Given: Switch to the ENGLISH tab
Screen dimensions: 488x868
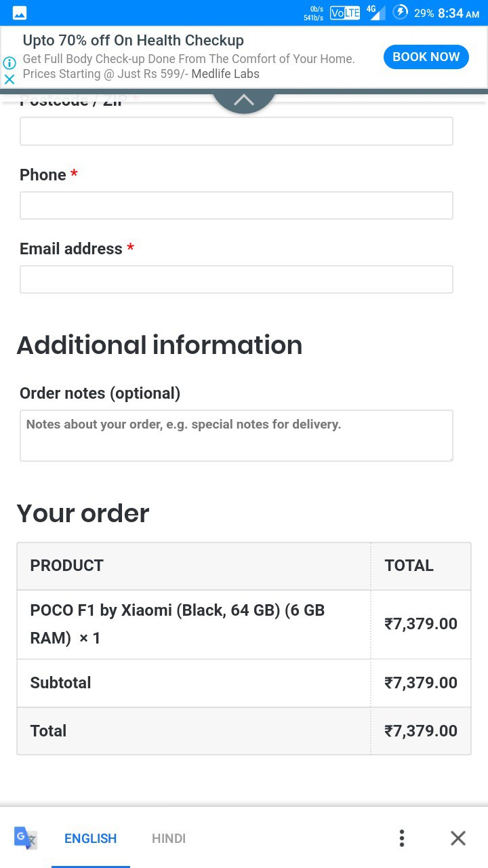Looking at the screenshot, I should [x=91, y=838].
